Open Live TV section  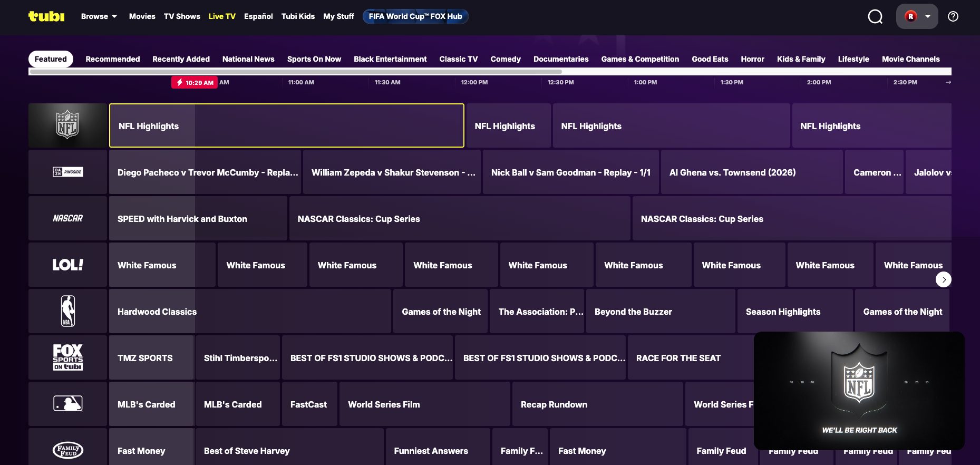[x=222, y=16]
